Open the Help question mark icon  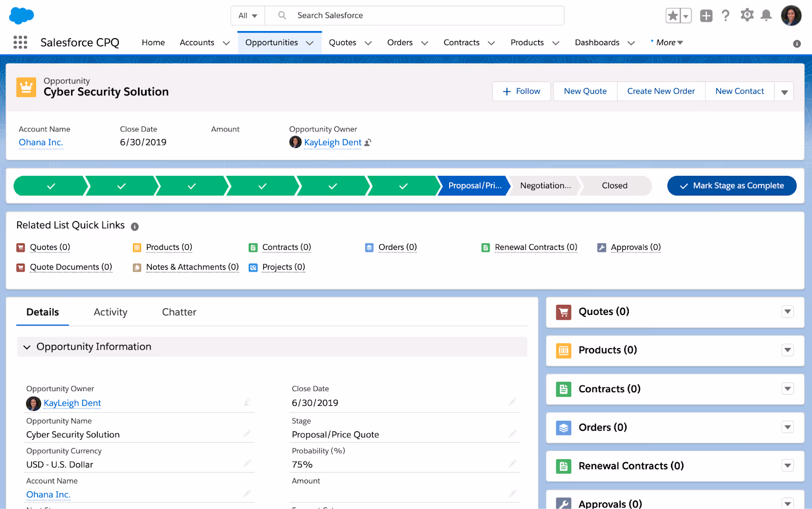tap(726, 16)
